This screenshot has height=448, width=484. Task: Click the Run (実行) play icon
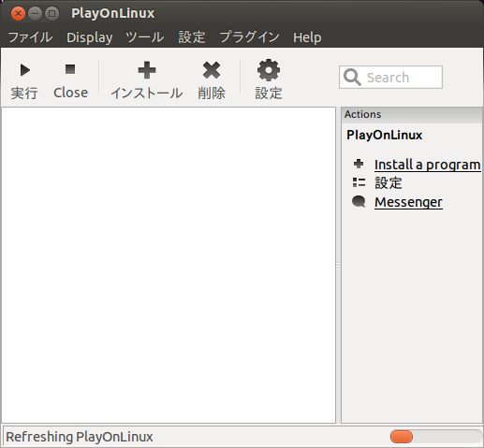pyautogui.click(x=25, y=70)
